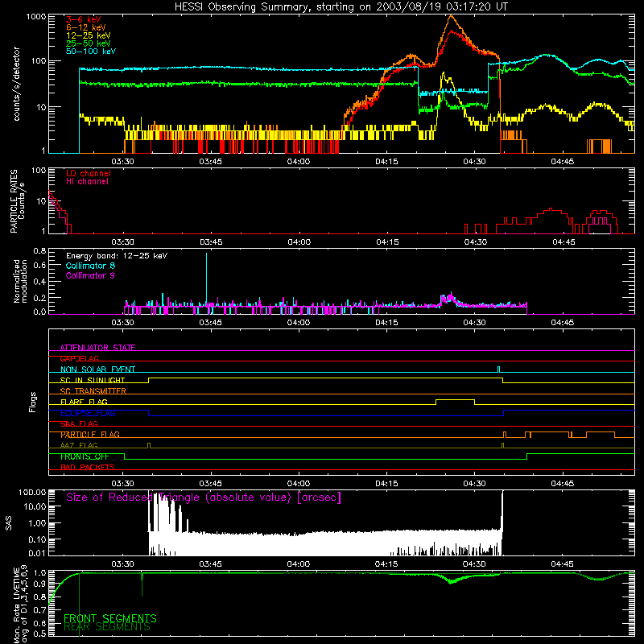Screen dimensions: 644x644
Task: Click the raised FLARE_FLAG step segment
Action: point(455,399)
